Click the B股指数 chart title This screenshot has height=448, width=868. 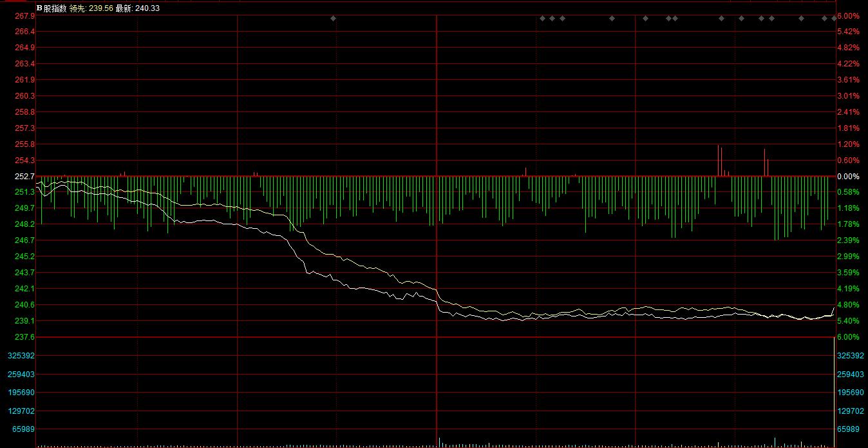[52, 8]
